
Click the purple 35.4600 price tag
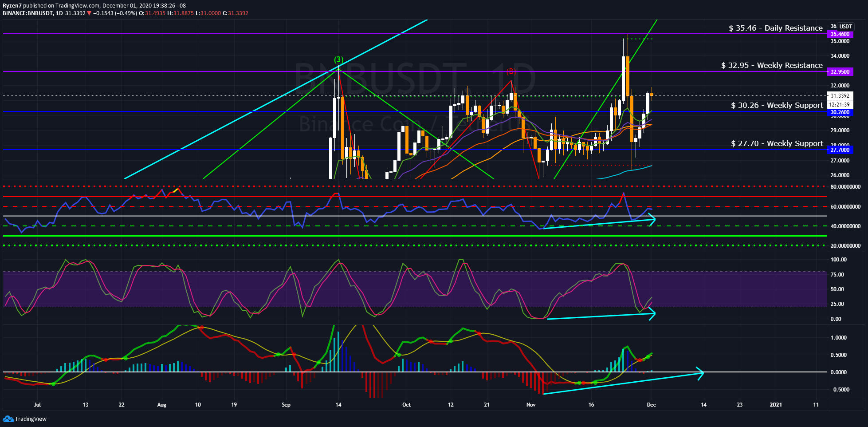pos(840,34)
